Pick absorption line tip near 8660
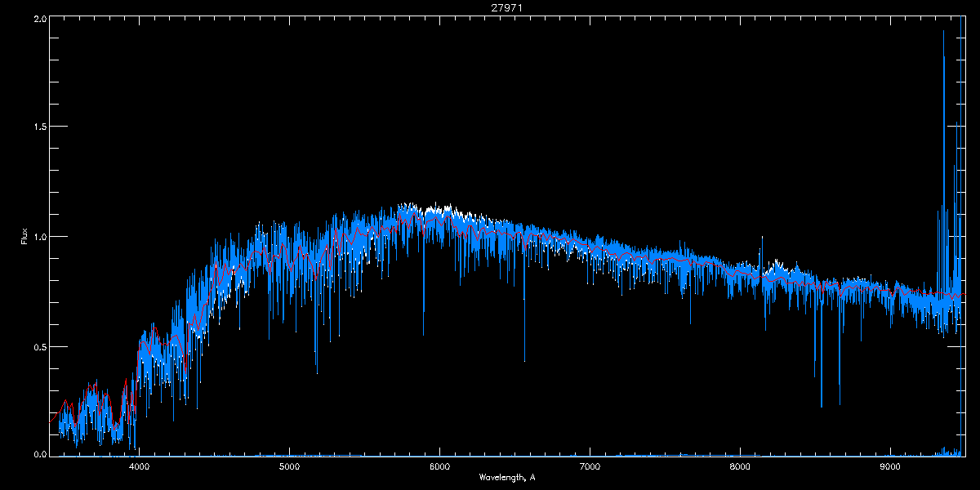 coord(840,404)
